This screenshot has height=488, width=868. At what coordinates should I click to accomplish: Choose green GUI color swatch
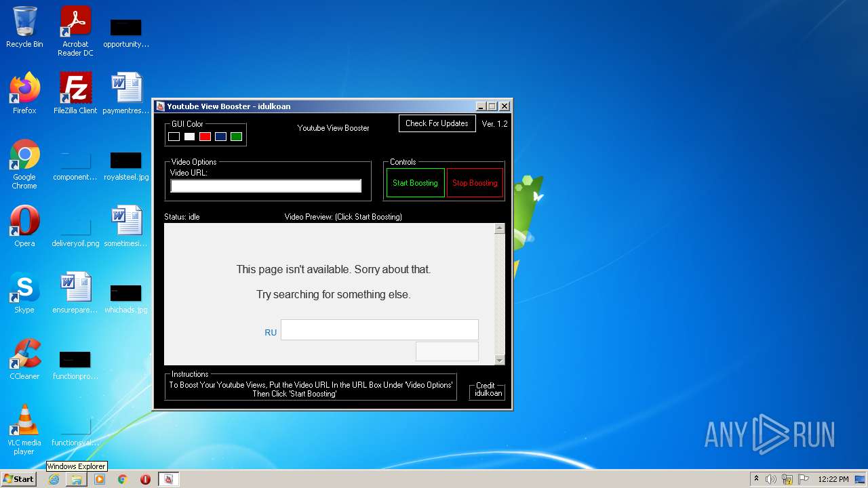[236, 137]
